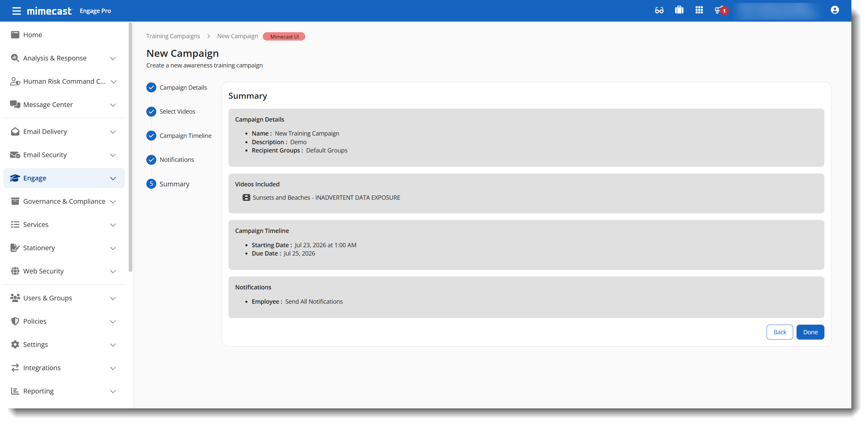Open the Reporting menu item
The image size is (868, 425).
point(64,391)
